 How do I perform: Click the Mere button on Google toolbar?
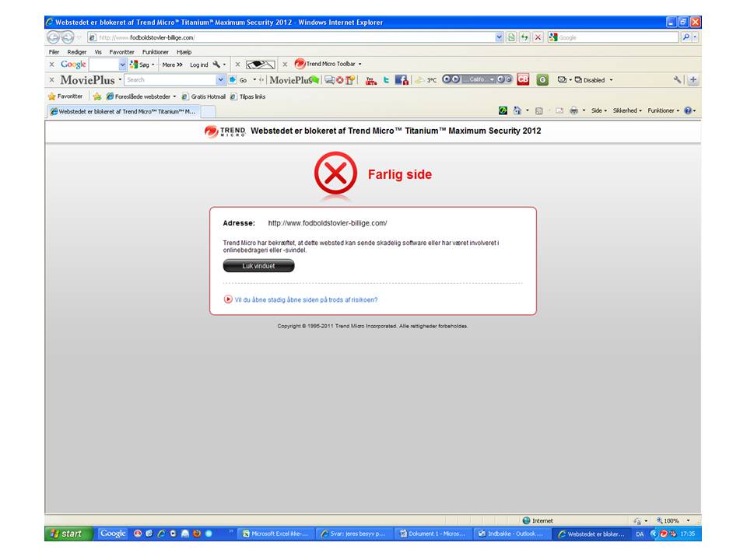[172, 65]
